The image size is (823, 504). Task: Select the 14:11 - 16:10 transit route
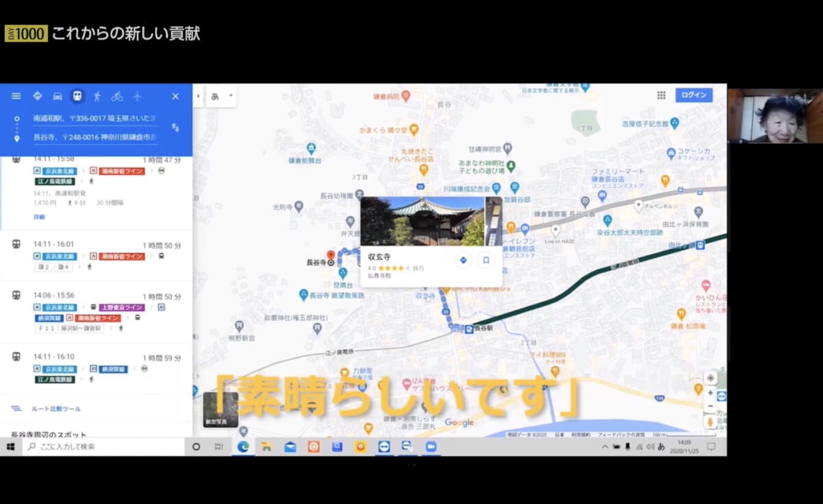pyautogui.click(x=96, y=368)
